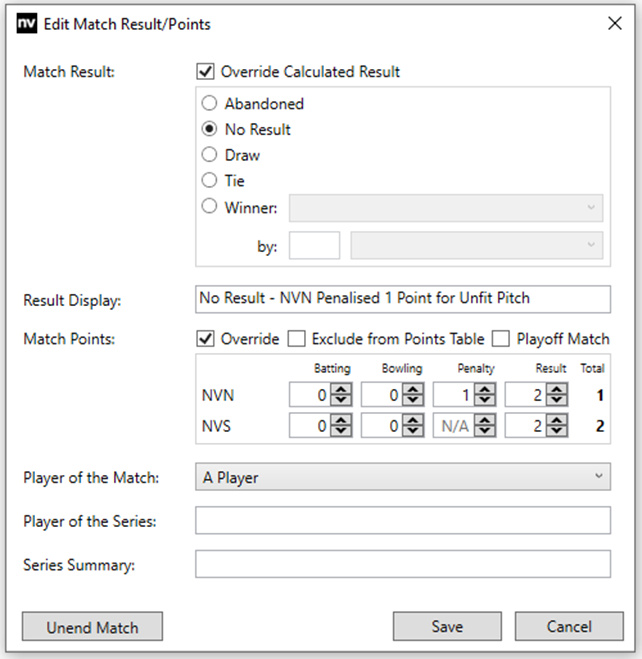Select the Tie radio button
This screenshot has height=659, width=642.
[209, 181]
